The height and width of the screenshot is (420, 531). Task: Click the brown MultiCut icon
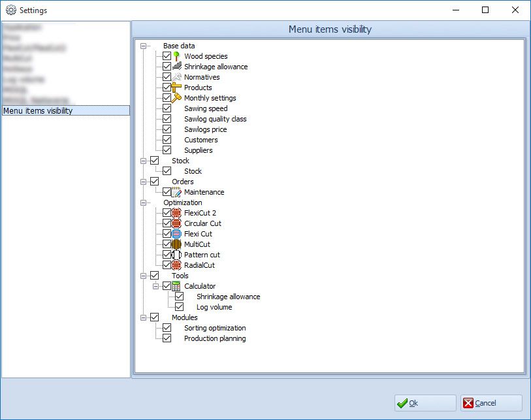click(x=176, y=244)
